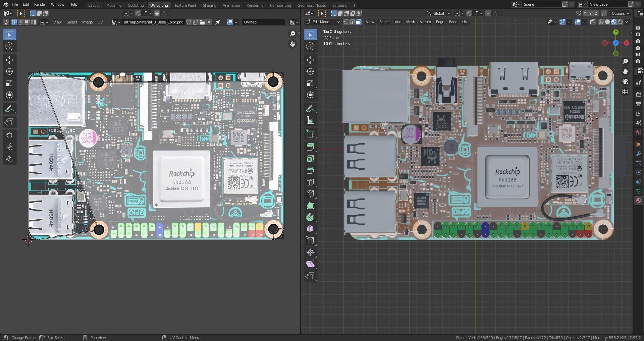
Task: Open the Options dropdown in 3D viewport
Action: (x=620, y=13)
